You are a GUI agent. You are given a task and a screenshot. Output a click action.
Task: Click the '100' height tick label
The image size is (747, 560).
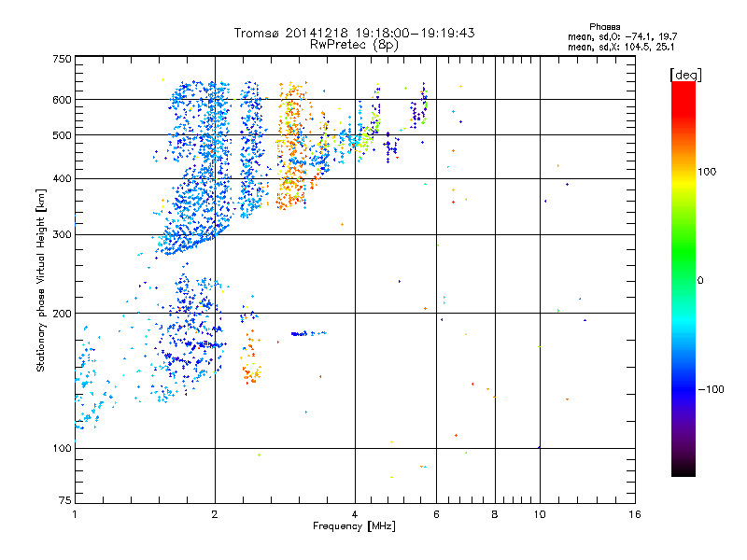coord(62,449)
